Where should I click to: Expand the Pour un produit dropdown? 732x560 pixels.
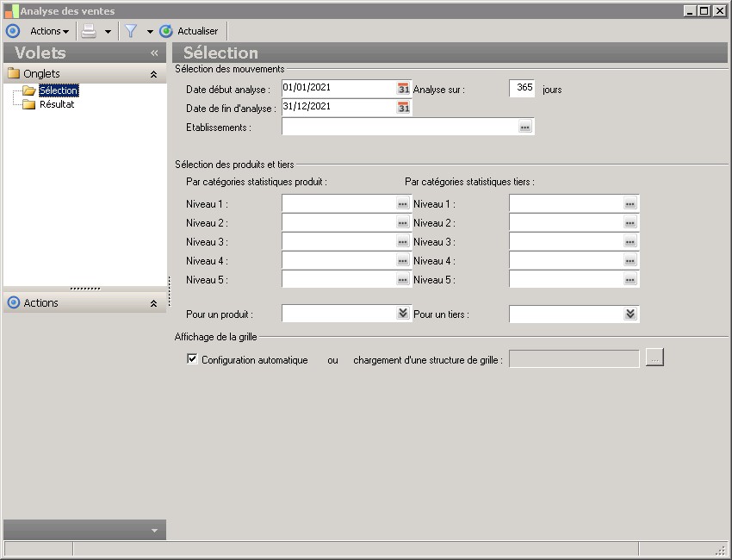coord(403,314)
